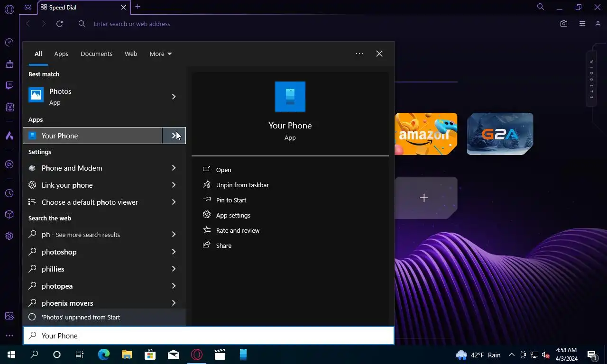Open Easy Setup sliders icon

[x=582, y=24]
